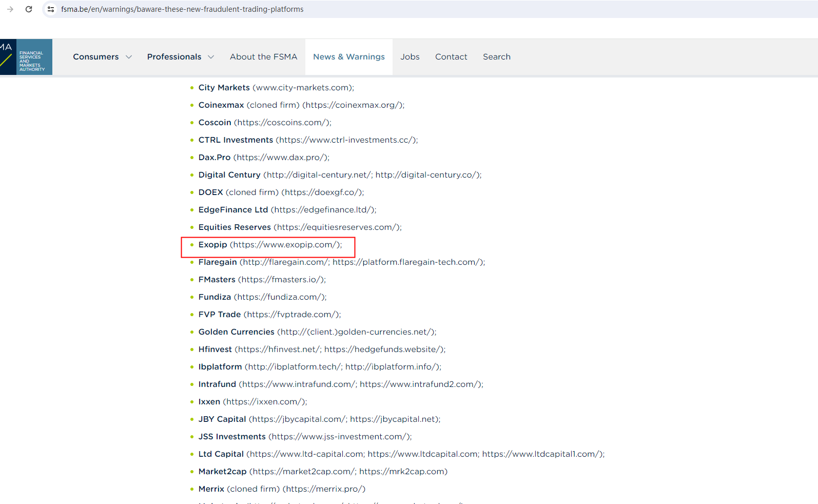Expand the Consumers dropdown chevron

click(x=129, y=57)
